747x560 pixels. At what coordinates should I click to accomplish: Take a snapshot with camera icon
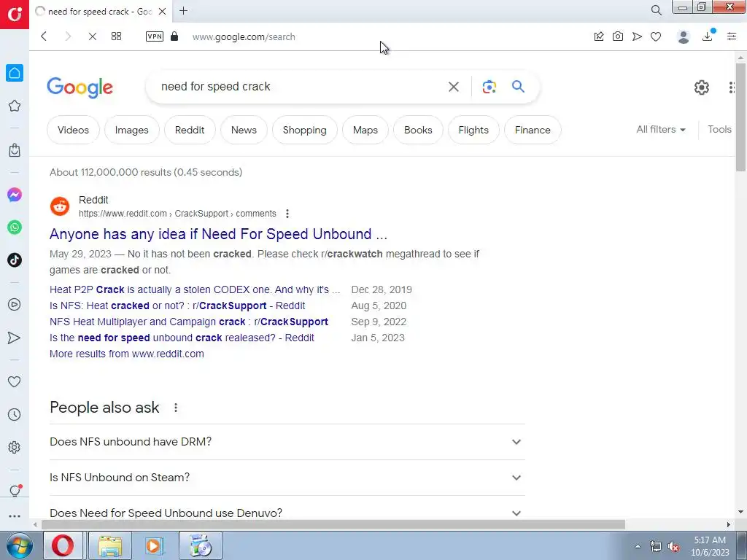(618, 36)
